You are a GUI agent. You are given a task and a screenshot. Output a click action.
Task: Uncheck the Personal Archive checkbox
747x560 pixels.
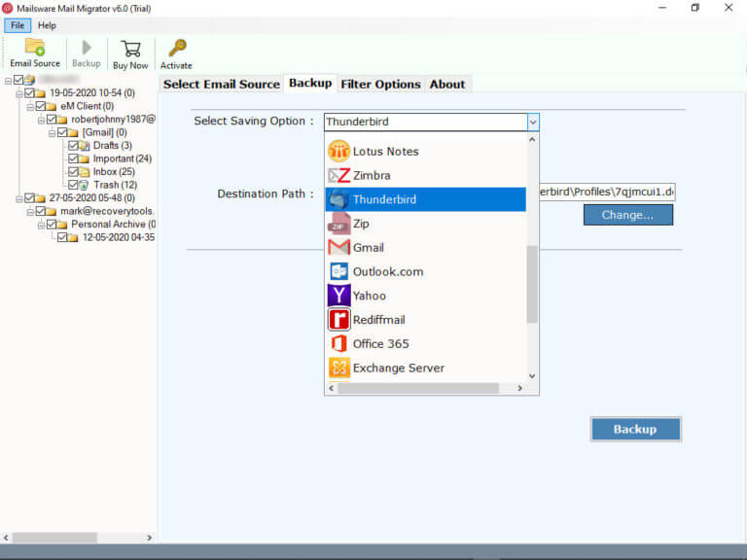click(x=51, y=225)
